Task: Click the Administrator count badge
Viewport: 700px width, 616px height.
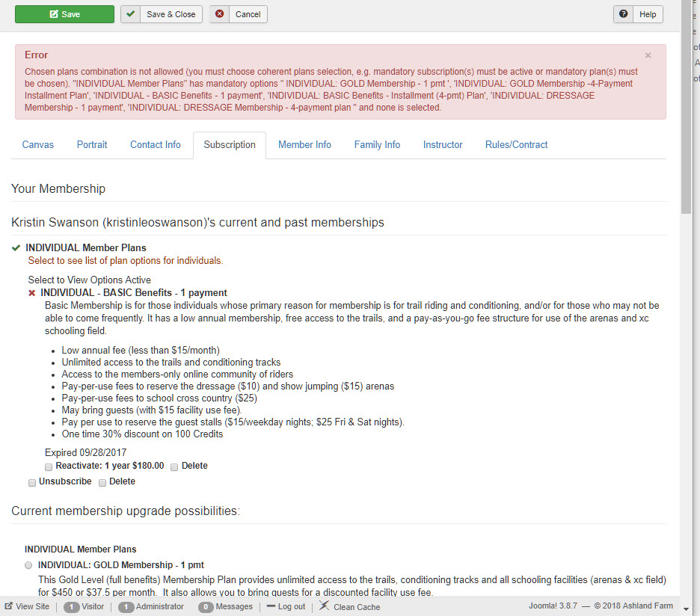Action: point(126,607)
